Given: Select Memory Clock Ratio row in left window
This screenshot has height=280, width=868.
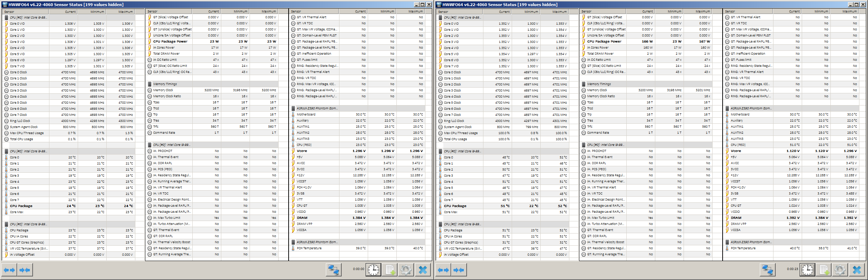Looking at the screenshot, I should (x=212, y=96).
